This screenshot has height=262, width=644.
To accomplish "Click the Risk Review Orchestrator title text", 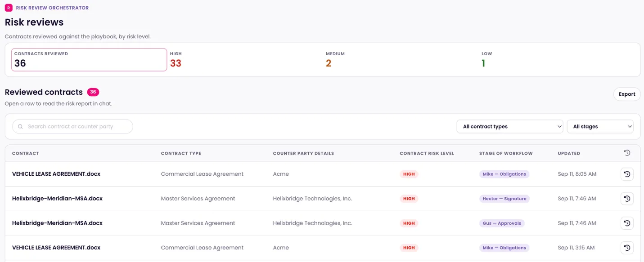I will 52,8.
